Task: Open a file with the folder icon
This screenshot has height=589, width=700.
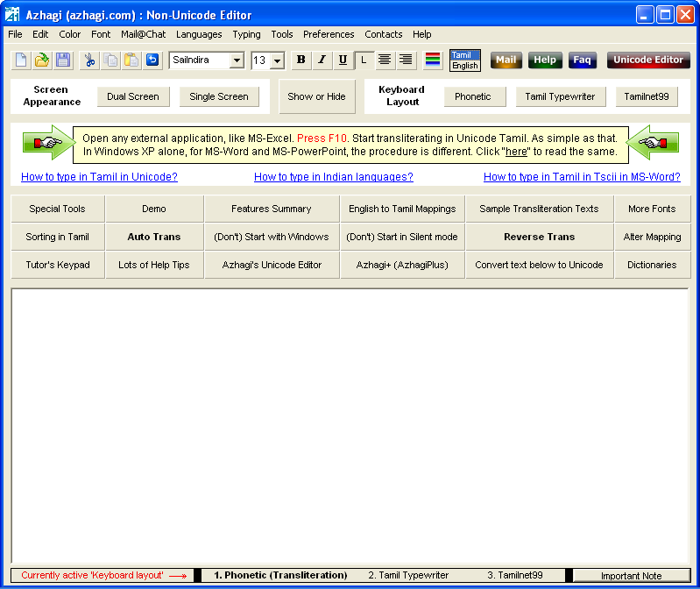Action: click(42, 60)
